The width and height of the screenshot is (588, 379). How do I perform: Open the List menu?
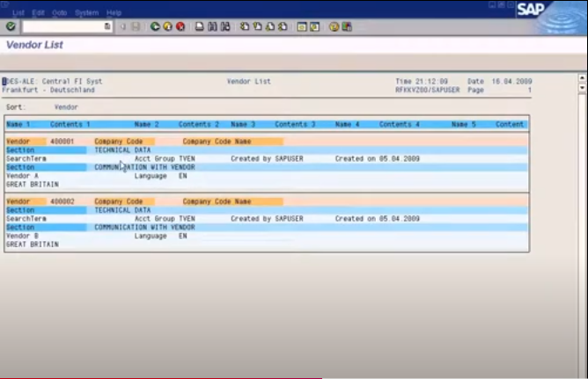coord(18,12)
